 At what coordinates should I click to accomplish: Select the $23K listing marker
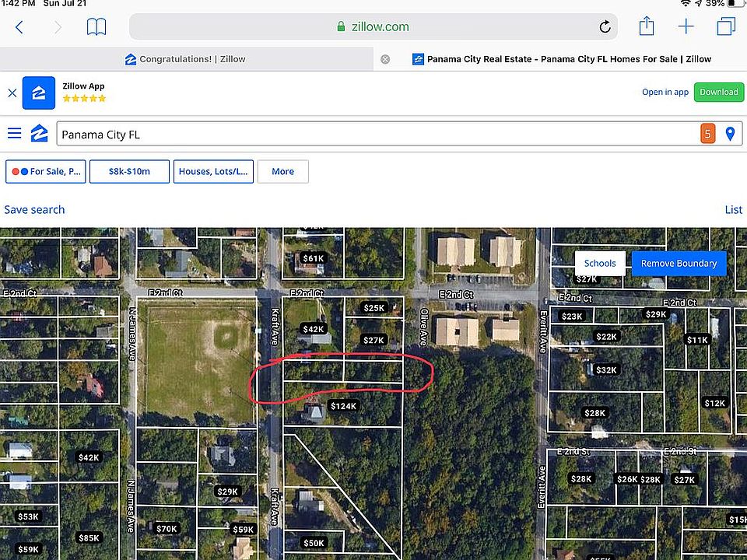572,316
